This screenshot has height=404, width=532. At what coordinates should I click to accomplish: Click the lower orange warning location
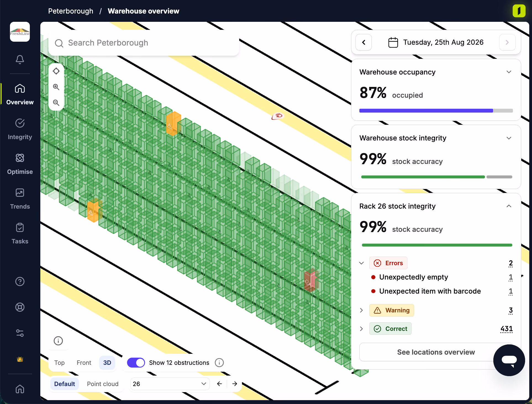[x=94, y=210]
